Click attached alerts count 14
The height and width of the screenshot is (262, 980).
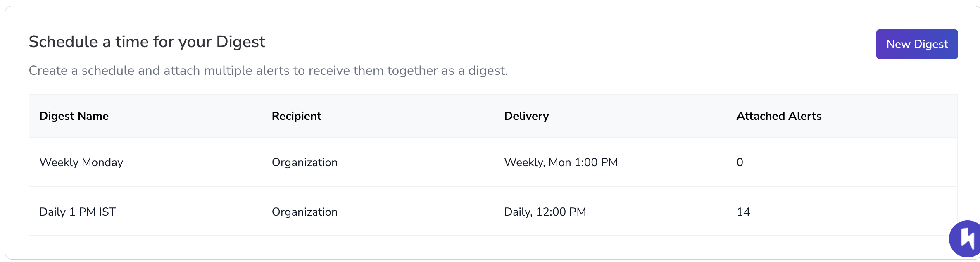coord(743,212)
